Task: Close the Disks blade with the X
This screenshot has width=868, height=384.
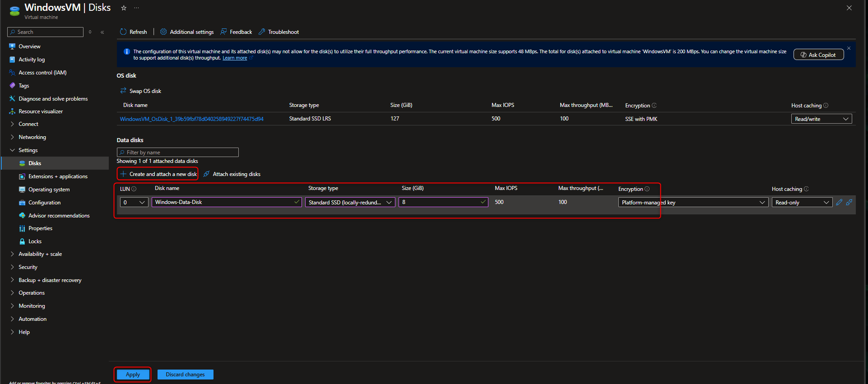Action: click(x=849, y=8)
